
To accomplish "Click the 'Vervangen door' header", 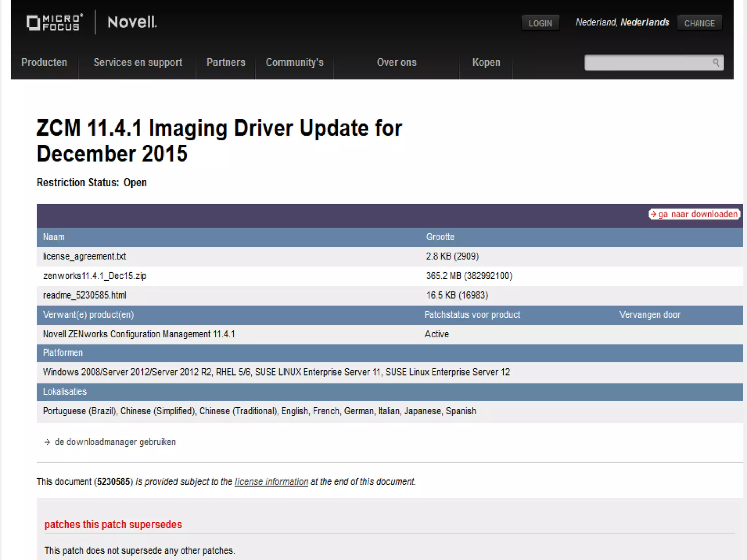I will [650, 315].
